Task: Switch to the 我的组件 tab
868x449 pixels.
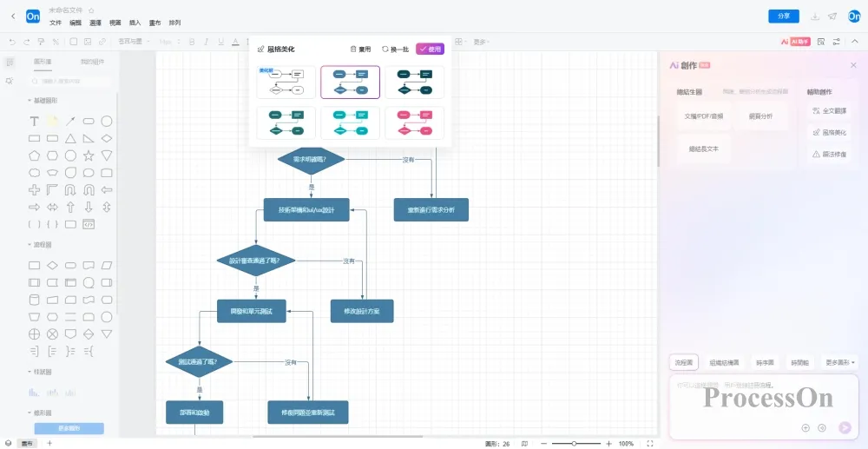Action: point(92,62)
